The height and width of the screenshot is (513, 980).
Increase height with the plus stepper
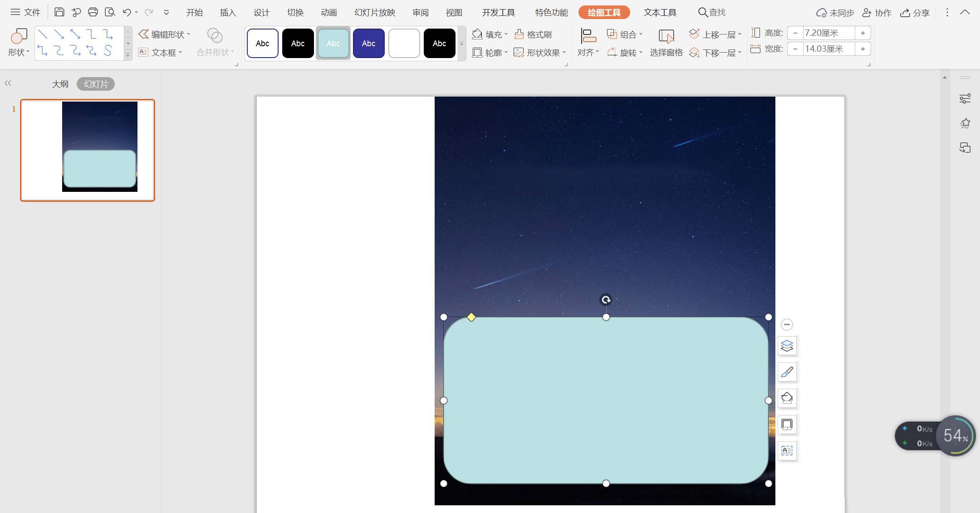point(862,33)
